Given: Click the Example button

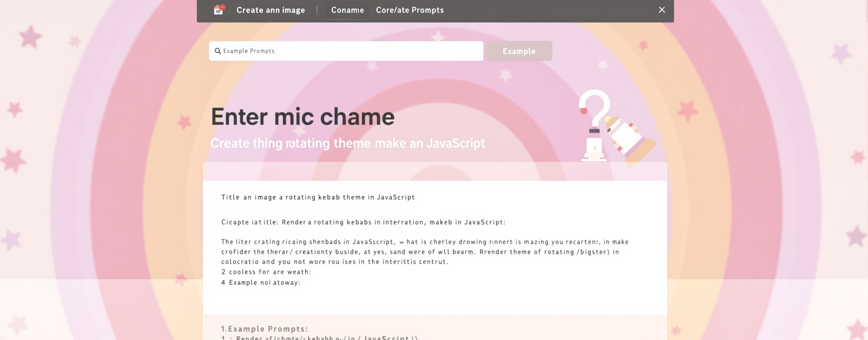Looking at the screenshot, I should [519, 51].
